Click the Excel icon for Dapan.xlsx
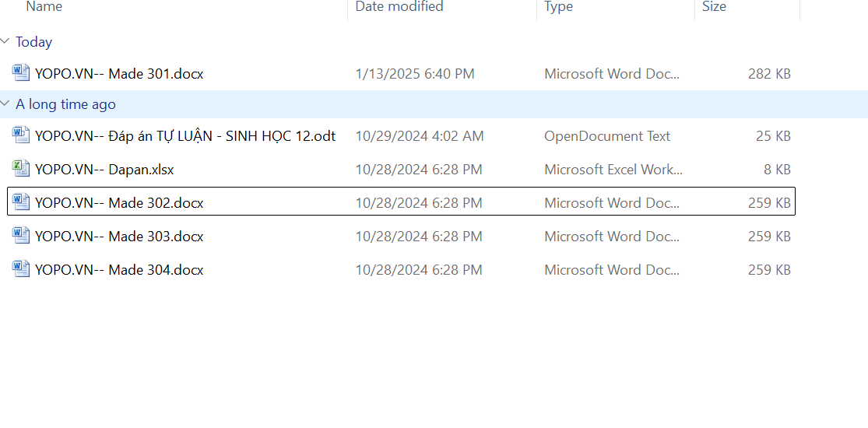This screenshot has height=428, width=868. (x=21, y=169)
